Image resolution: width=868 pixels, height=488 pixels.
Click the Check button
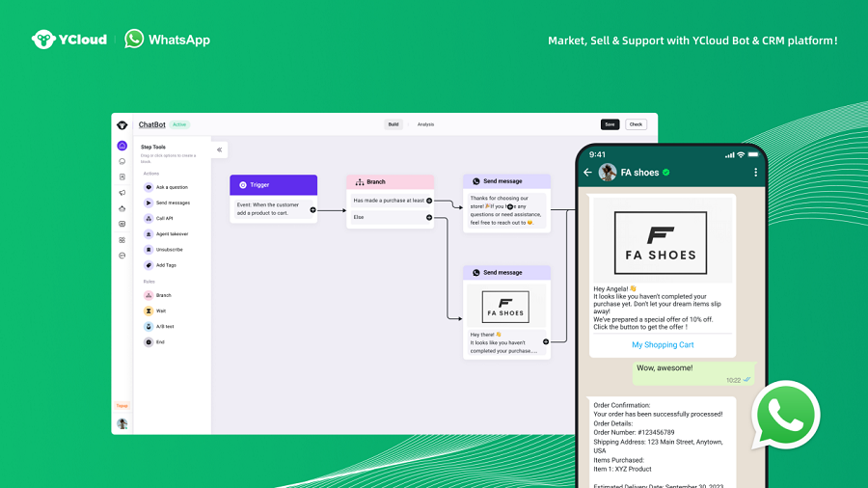click(x=636, y=124)
